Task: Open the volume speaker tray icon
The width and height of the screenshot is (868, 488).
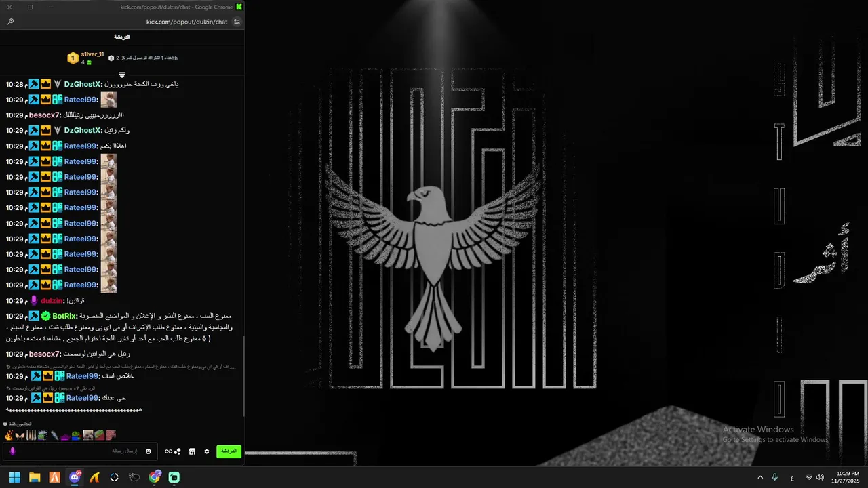Action: tap(820, 477)
